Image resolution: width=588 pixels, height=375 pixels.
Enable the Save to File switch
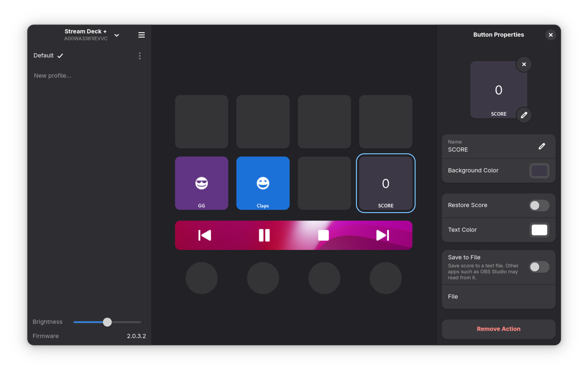pyautogui.click(x=539, y=267)
